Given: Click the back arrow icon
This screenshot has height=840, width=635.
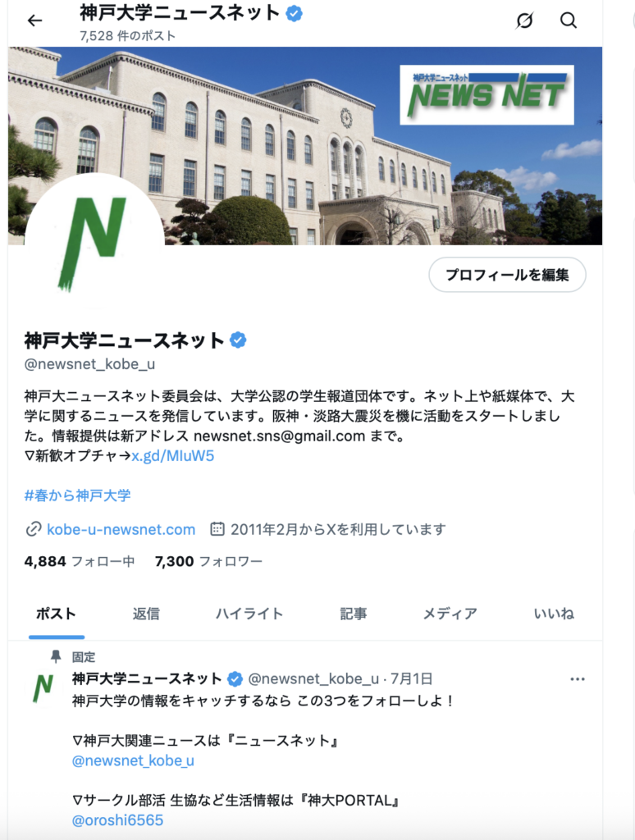Looking at the screenshot, I should 34,21.
